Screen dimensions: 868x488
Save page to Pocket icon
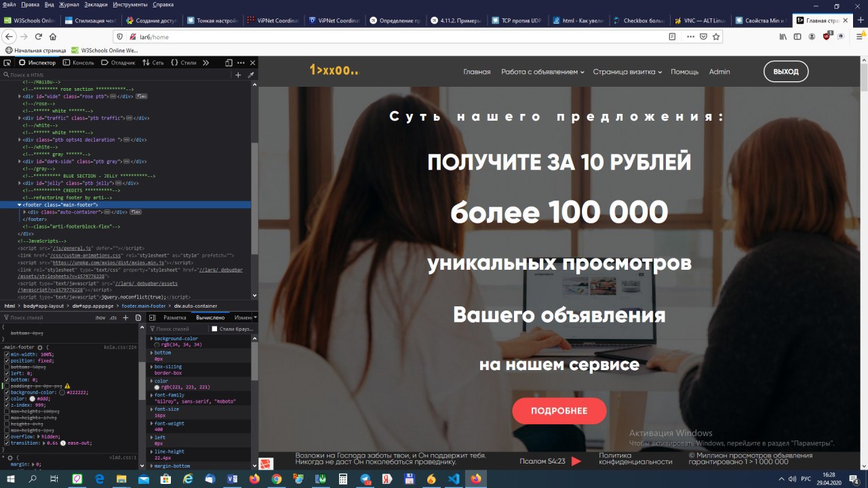704,37
